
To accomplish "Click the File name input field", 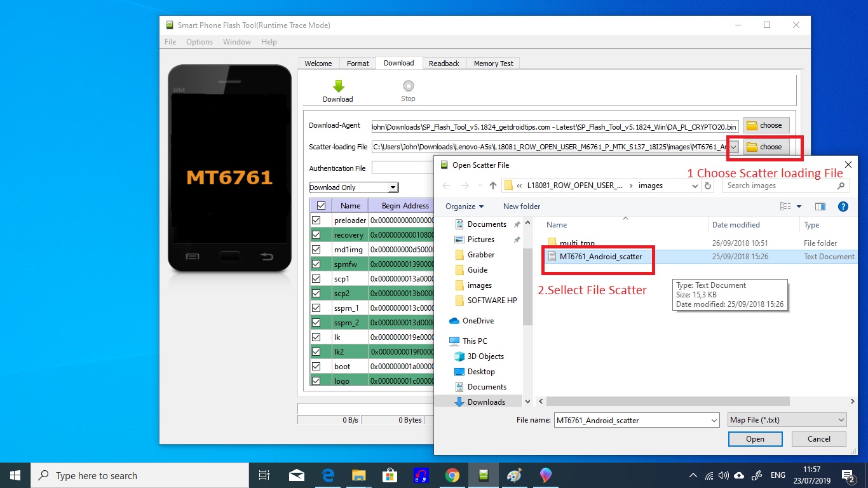I will 631,420.
